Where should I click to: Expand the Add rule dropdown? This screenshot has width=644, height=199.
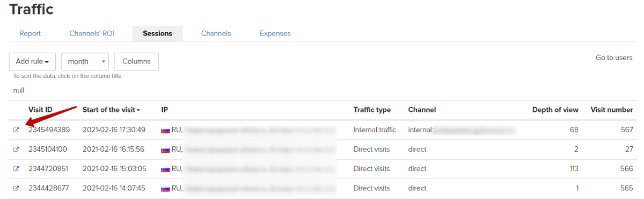pyautogui.click(x=33, y=61)
